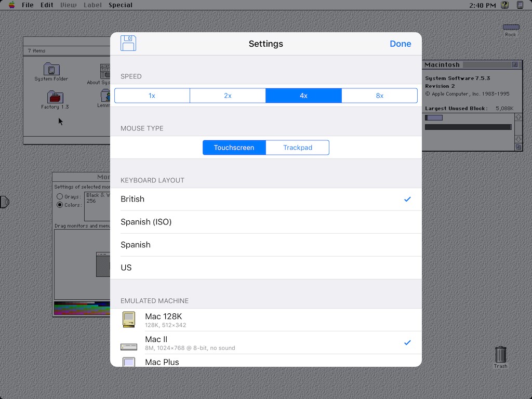Click the grow box of About Macintosh window
This screenshot has height=399, width=532.
[x=518, y=147]
